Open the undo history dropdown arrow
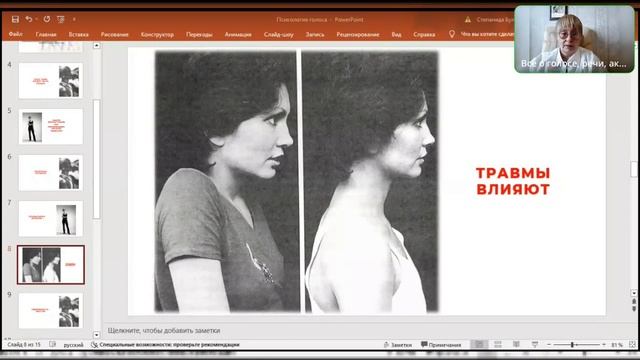Viewport: 640px width, 360px height. point(36,19)
